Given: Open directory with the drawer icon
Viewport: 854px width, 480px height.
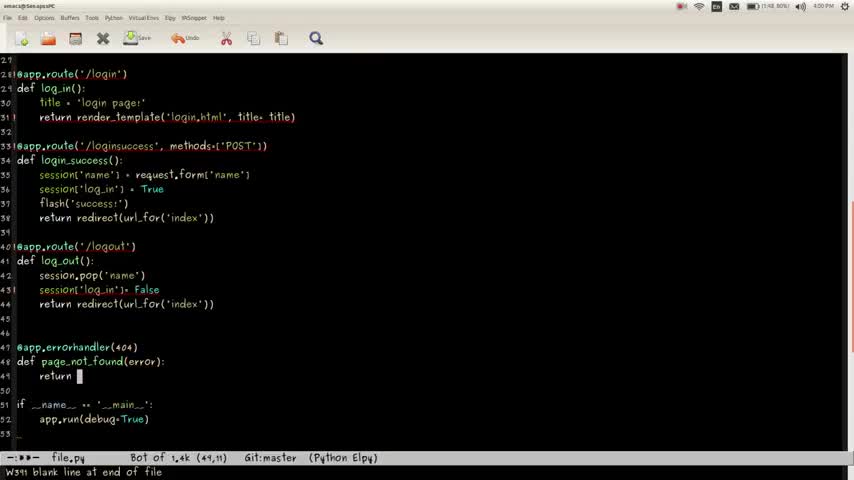Looking at the screenshot, I should 76,39.
